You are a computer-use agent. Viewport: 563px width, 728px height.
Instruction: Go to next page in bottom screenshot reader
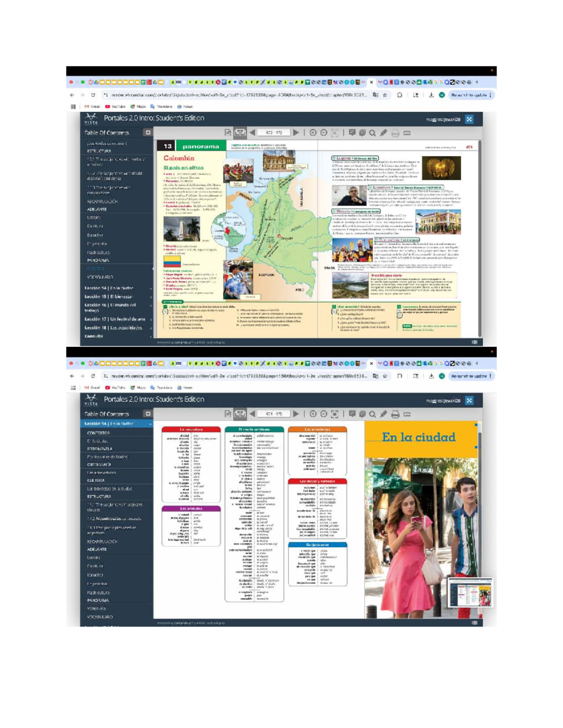click(296, 414)
